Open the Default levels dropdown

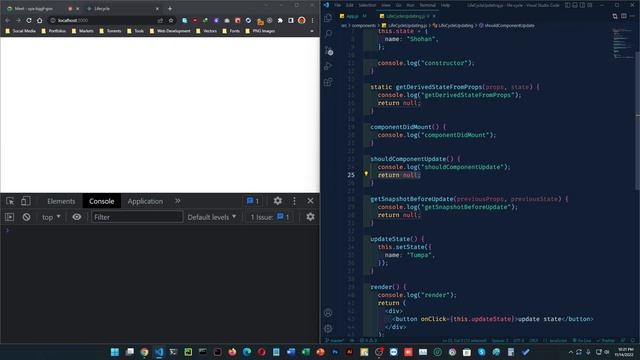click(x=211, y=217)
